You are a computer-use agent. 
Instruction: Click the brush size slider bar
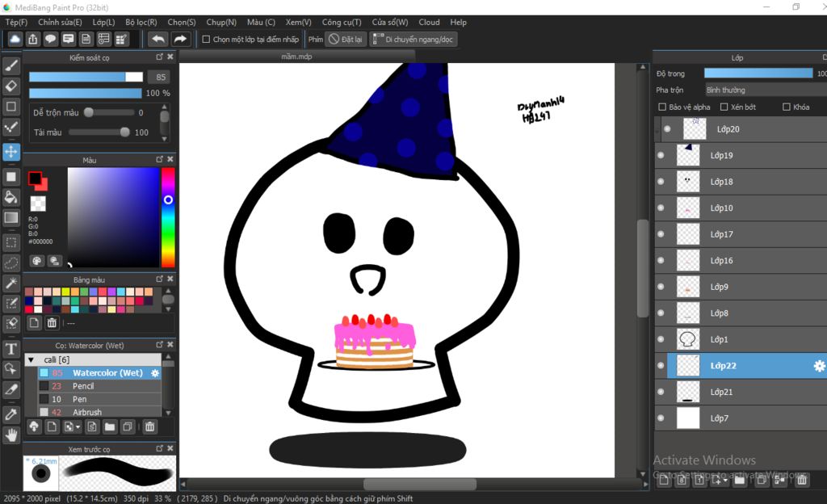[x=86, y=77]
